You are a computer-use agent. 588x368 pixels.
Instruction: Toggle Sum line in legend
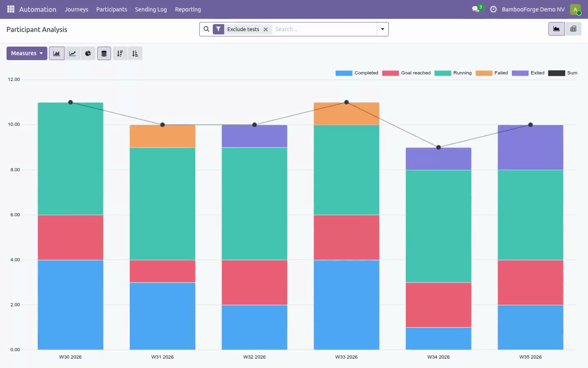click(x=563, y=73)
